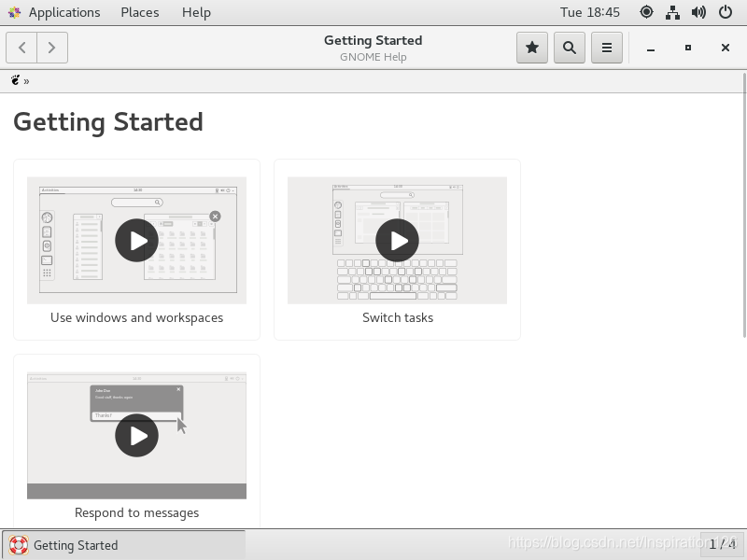This screenshot has width=747, height=560.
Task: Open the Respond to messages link
Action: point(136,512)
